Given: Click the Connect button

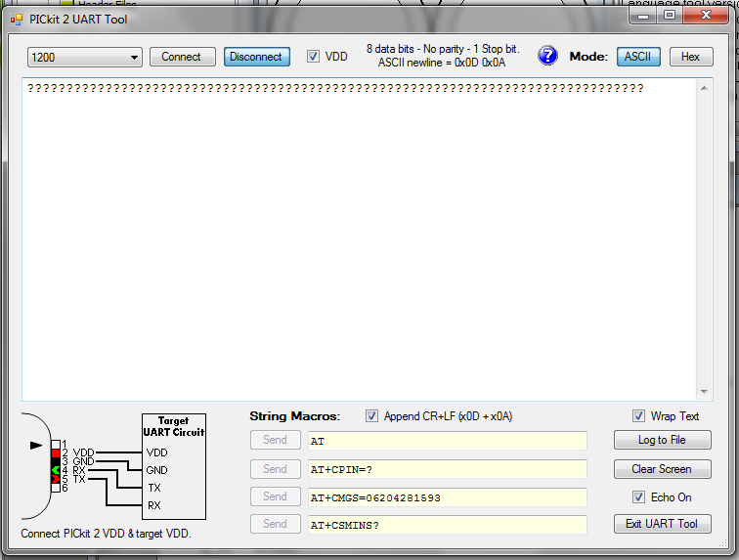Looking at the screenshot, I should (x=183, y=57).
